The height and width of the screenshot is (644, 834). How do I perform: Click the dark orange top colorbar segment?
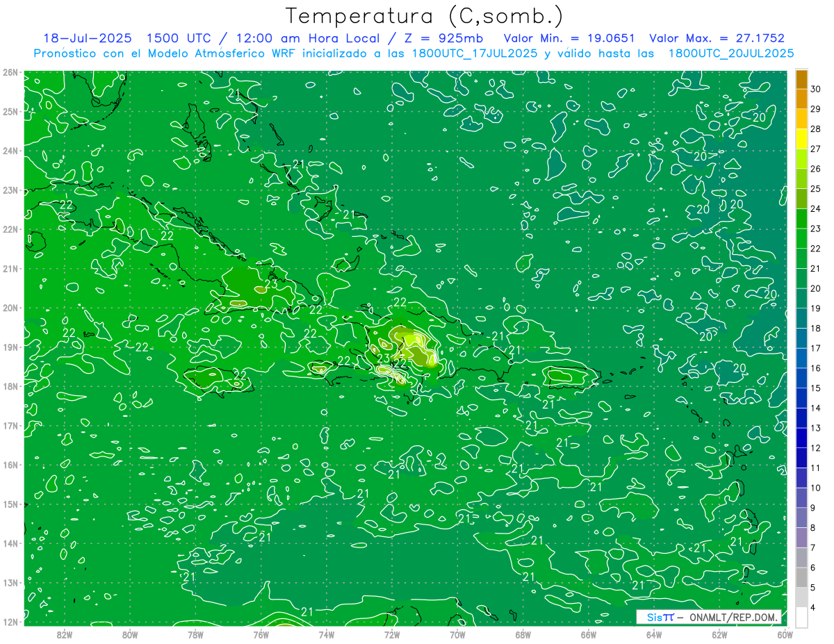(x=801, y=79)
